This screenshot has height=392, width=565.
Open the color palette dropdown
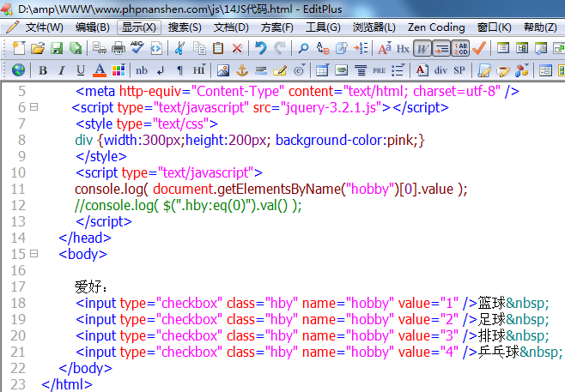click(118, 70)
